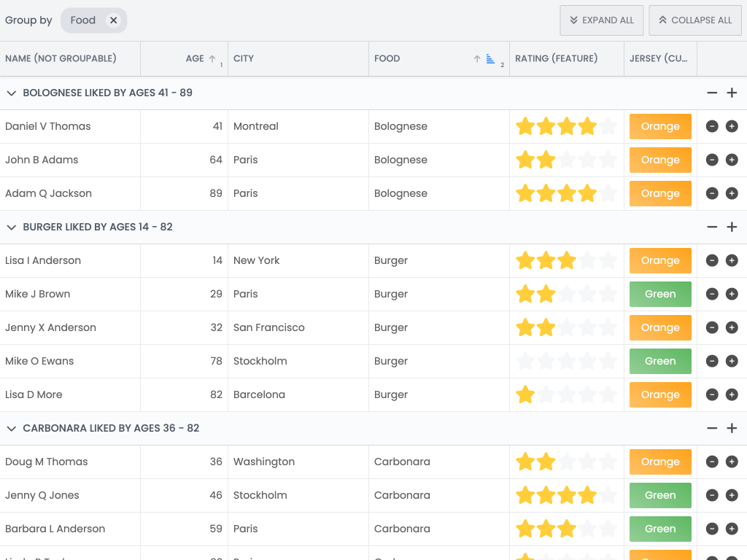The image size is (747, 560).
Task: Click minus circle in Lisa D More row
Action: click(712, 394)
